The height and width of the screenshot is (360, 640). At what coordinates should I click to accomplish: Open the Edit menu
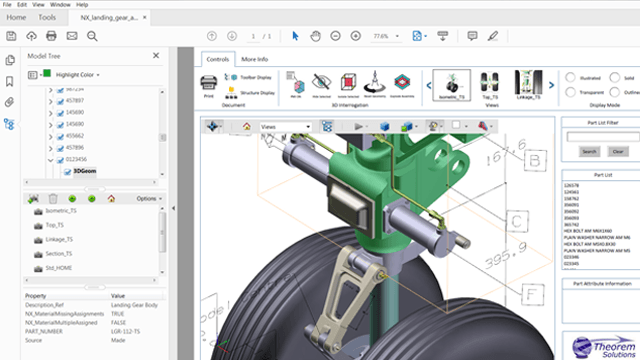[x=22, y=4]
